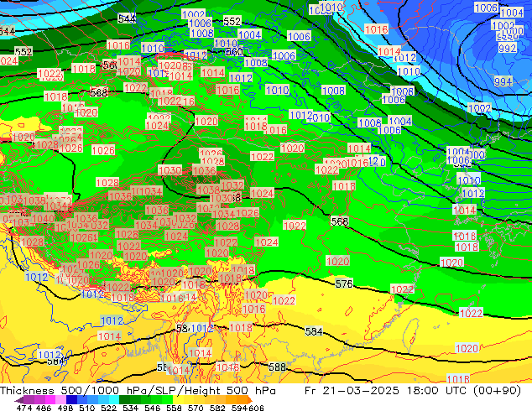Click the '588' height contour label
The height and width of the screenshot is (411, 532).
pyautogui.click(x=277, y=367)
